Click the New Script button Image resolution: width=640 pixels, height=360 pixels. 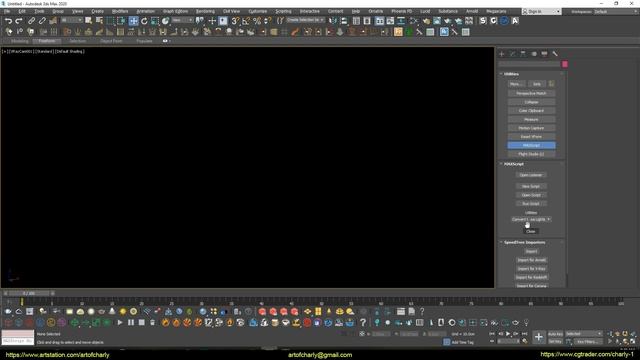531,187
